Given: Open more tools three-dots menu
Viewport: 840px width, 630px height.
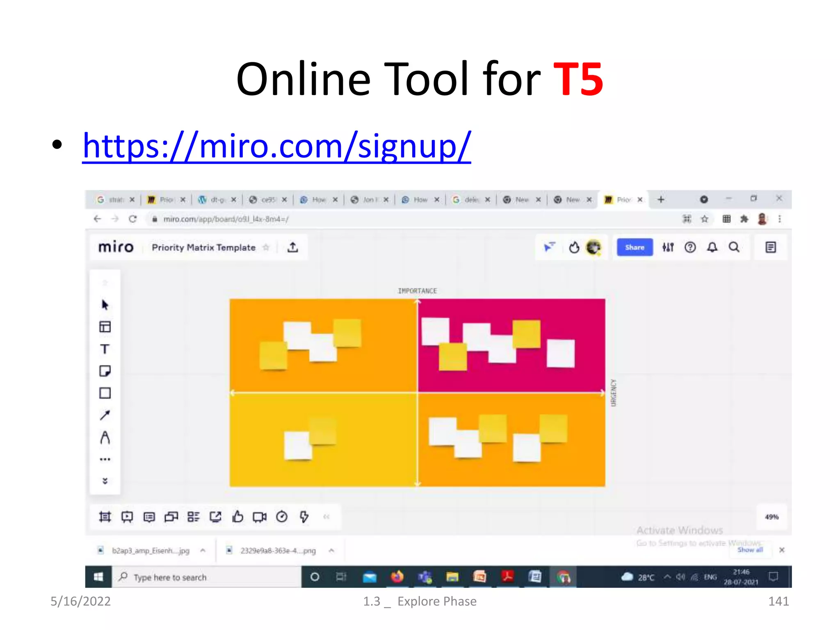Looking at the screenshot, I should pos(105,459).
